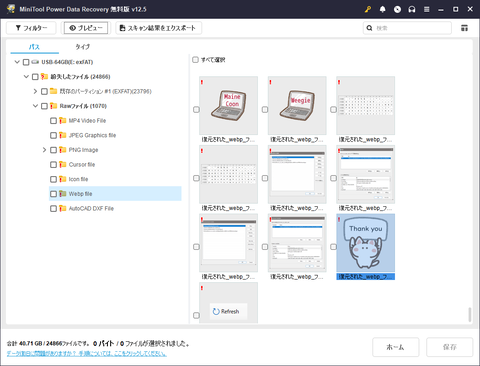The width and height of the screenshot is (480, 366).
Task: Click the Home button
Action: pos(395,347)
